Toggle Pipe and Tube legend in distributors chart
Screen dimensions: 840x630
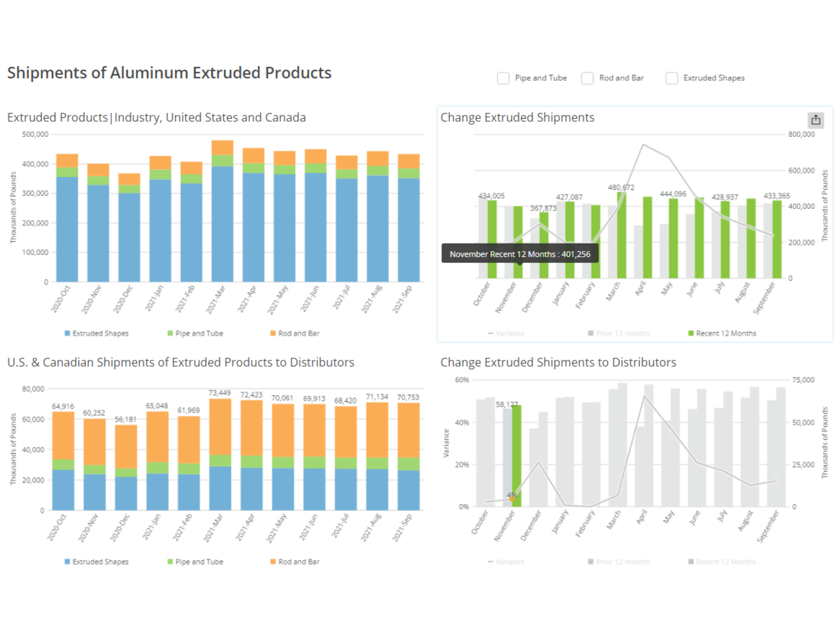point(196,561)
